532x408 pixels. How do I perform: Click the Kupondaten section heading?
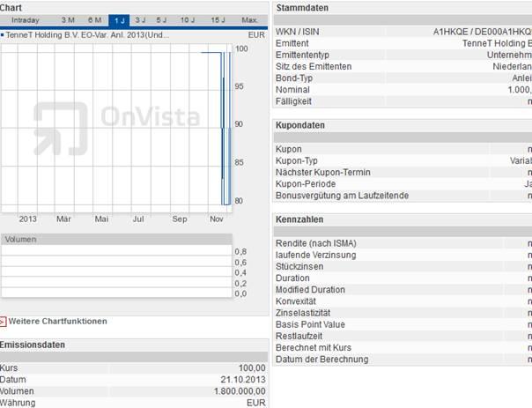tap(300, 125)
